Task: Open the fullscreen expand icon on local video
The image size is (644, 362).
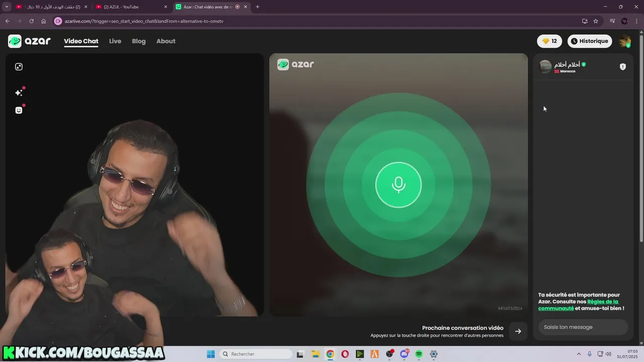Action: pos(19,67)
